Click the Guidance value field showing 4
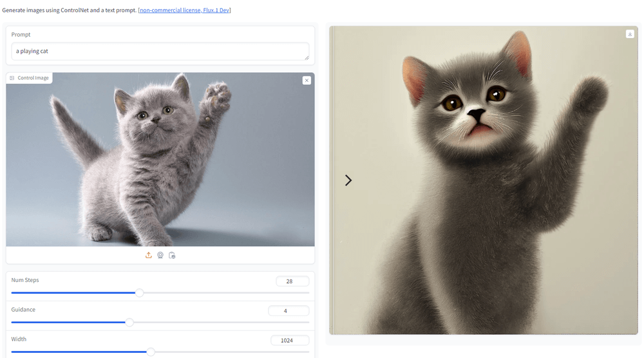The image size is (644, 358). (x=289, y=311)
